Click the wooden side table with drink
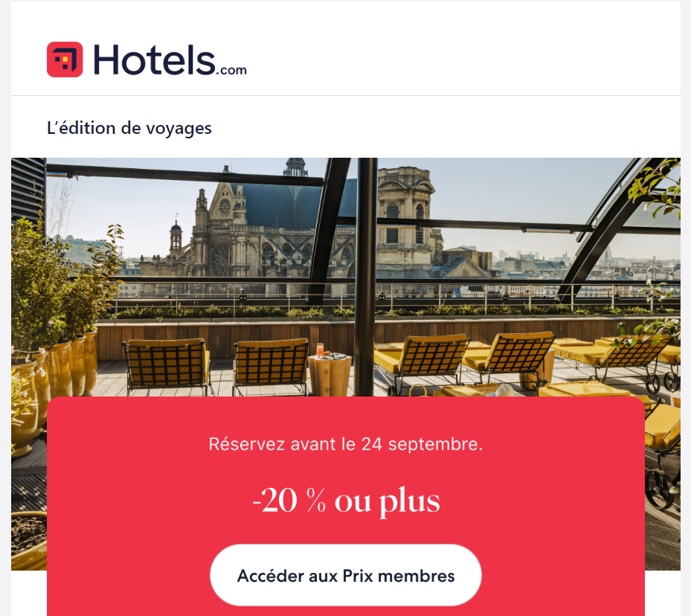This screenshot has width=691, height=616. pos(330,372)
